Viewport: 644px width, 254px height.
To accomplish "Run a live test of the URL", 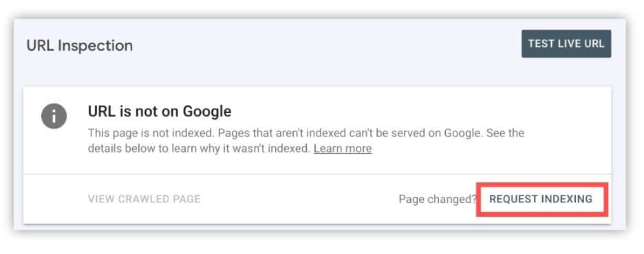I will click(x=566, y=43).
